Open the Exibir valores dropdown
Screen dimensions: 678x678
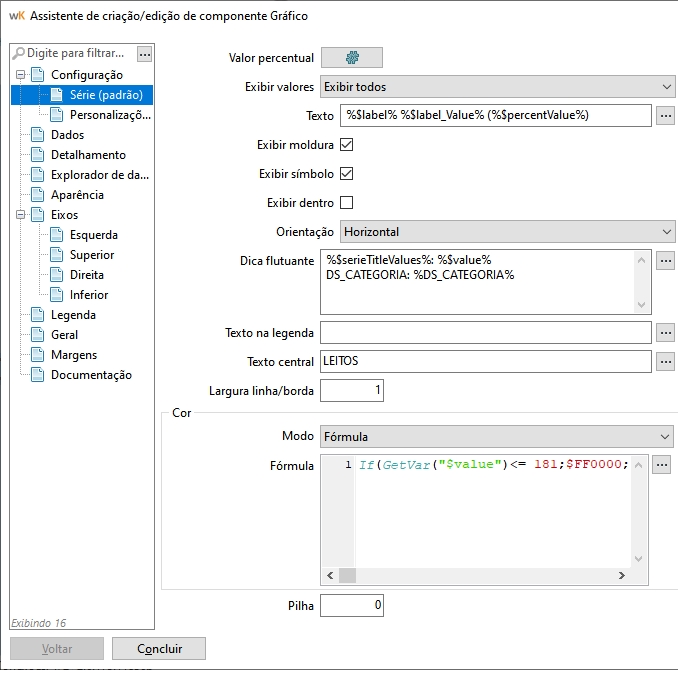pyautogui.click(x=497, y=87)
